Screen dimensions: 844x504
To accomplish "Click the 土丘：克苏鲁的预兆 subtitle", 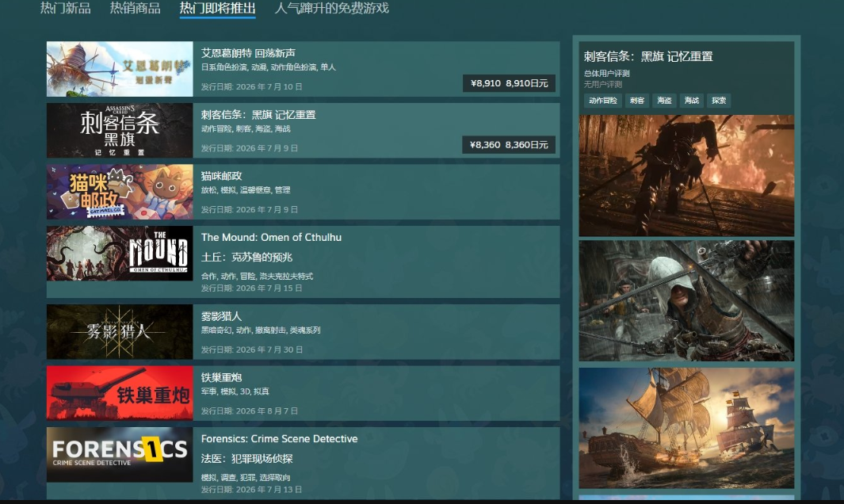I will 247,258.
